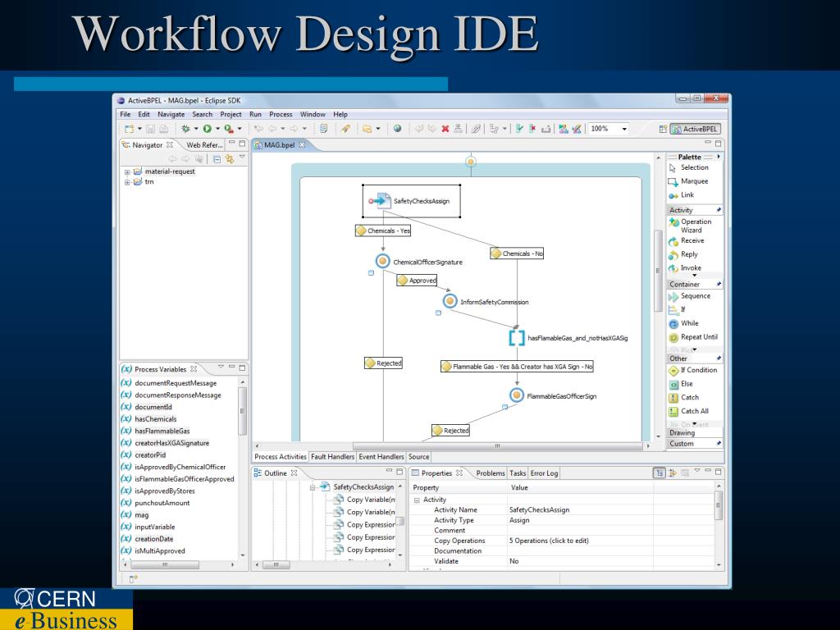The image size is (840, 630).
Task: Pick the Marquee tool in Palette
Action: pos(689,181)
